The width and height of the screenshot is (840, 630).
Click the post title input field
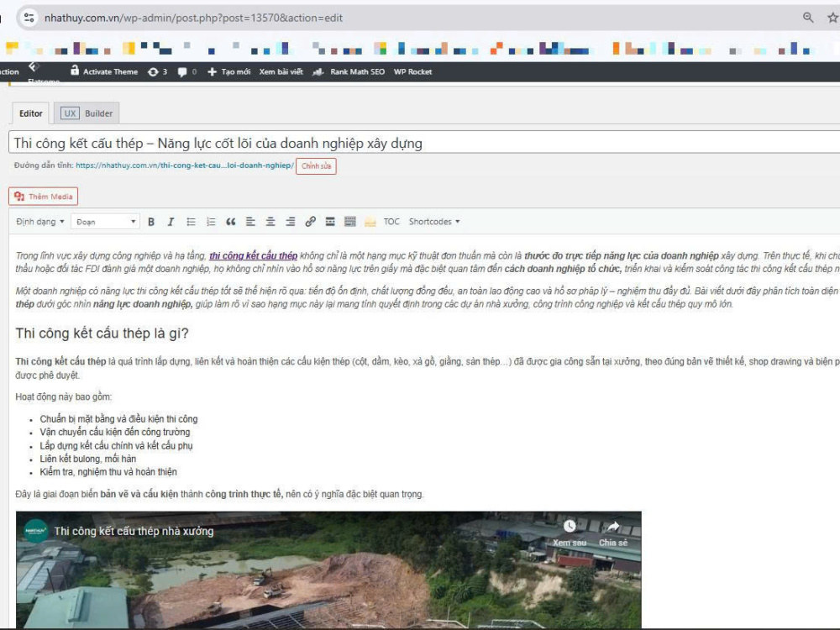pyautogui.click(x=424, y=143)
